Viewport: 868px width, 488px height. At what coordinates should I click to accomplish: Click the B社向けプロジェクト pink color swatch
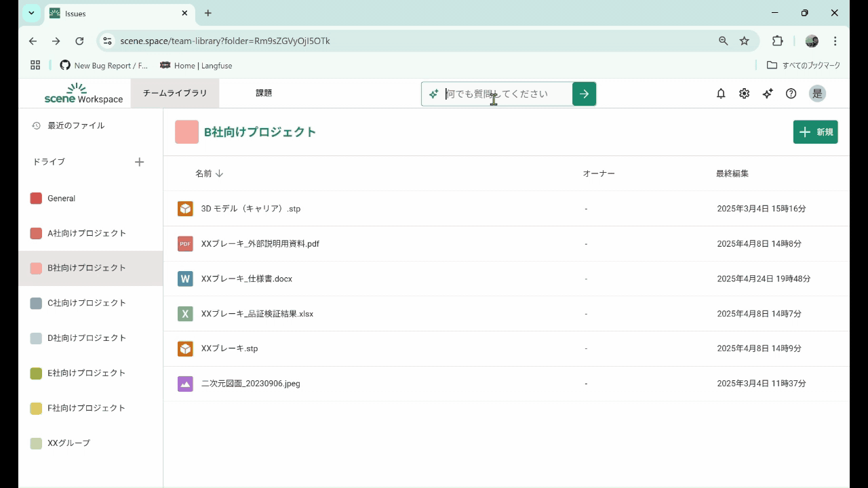[x=186, y=132]
